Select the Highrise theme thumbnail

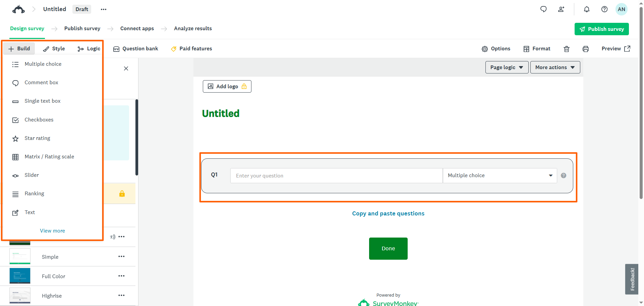pyautogui.click(x=20, y=295)
